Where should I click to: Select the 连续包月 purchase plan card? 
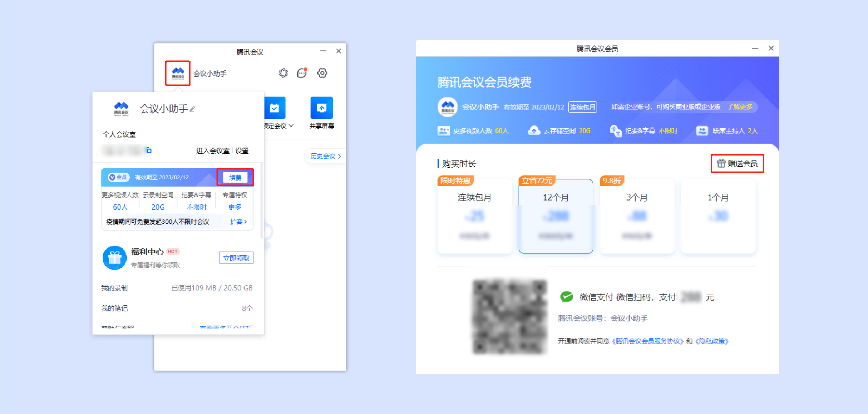pyautogui.click(x=474, y=216)
